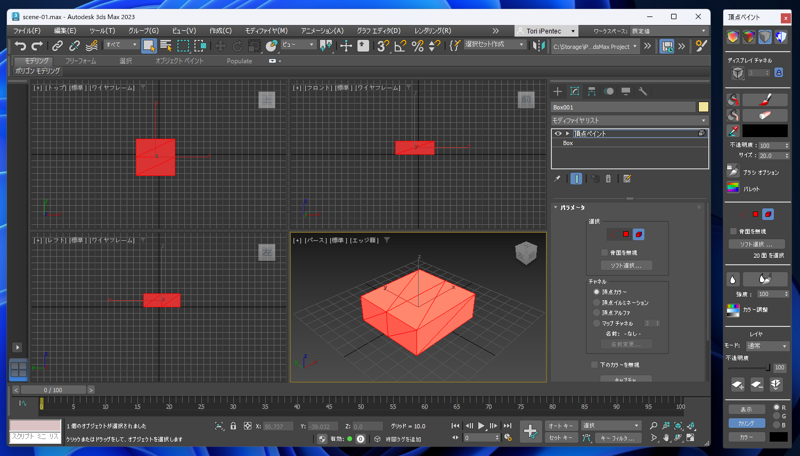Viewport: 800px width, 456px height.
Task: Collapse the パラメータ rollout
Action: point(556,207)
